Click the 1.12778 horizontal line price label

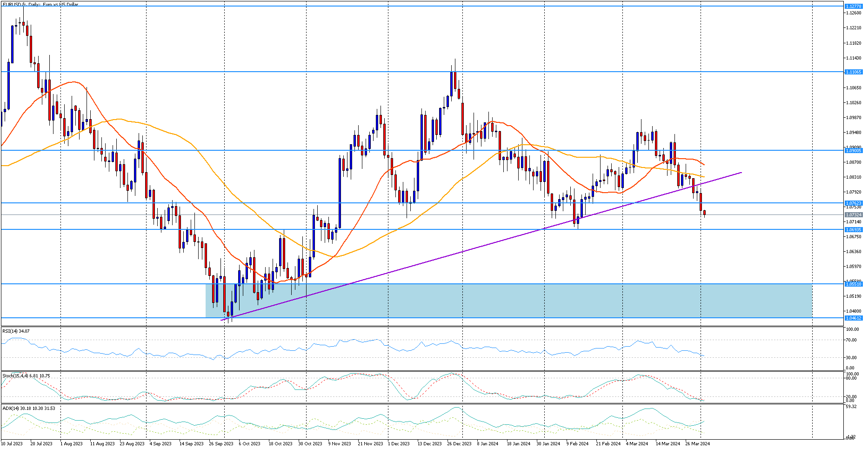[853, 6]
